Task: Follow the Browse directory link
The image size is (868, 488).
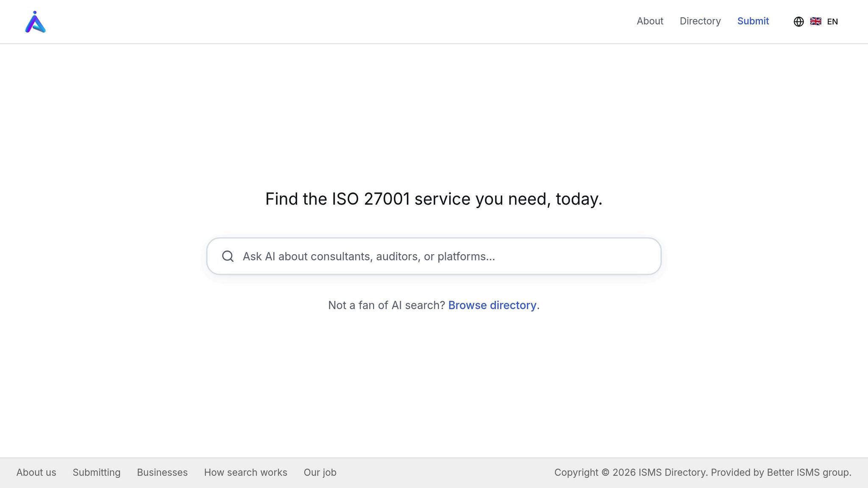Action: 492,305
